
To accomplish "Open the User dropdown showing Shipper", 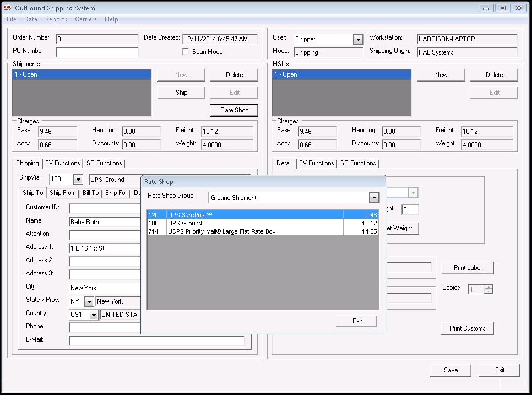I will click(x=358, y=39).
